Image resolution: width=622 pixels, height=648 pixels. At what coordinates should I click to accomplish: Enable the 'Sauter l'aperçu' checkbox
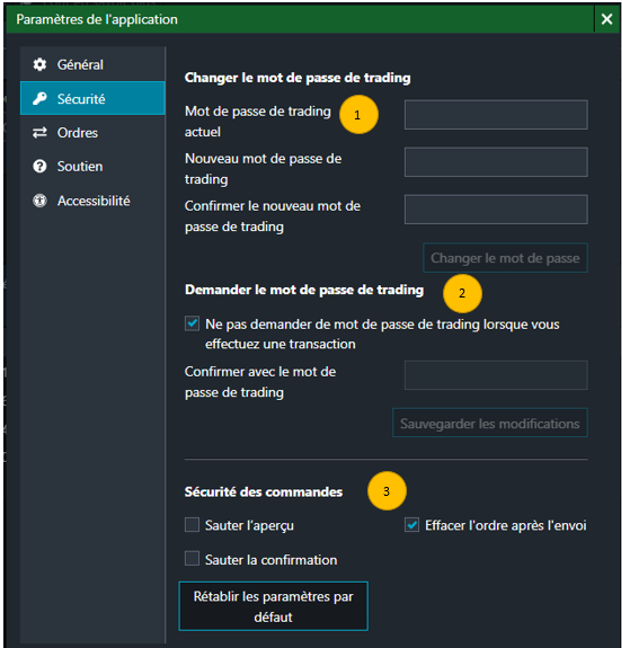pos(192,525)
